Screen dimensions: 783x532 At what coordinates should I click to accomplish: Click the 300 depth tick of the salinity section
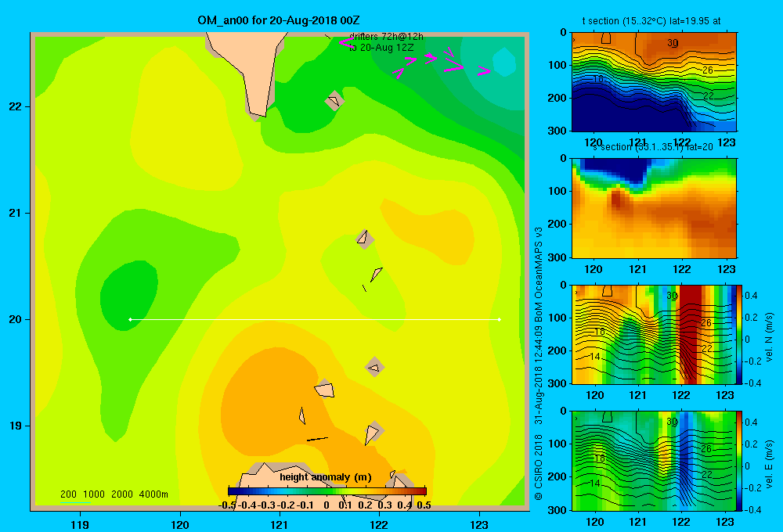click(558, 257)
